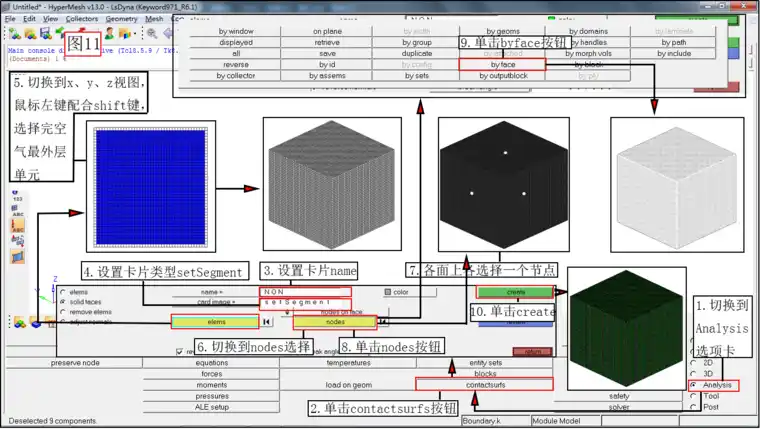
Task: Click the contactsurfs panel button
Action: 485,385
